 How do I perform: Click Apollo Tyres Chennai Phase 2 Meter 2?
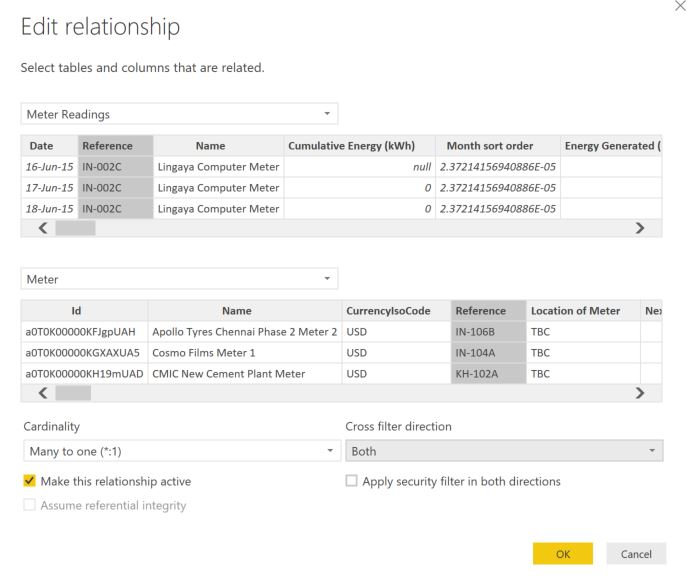coord(245,332)
